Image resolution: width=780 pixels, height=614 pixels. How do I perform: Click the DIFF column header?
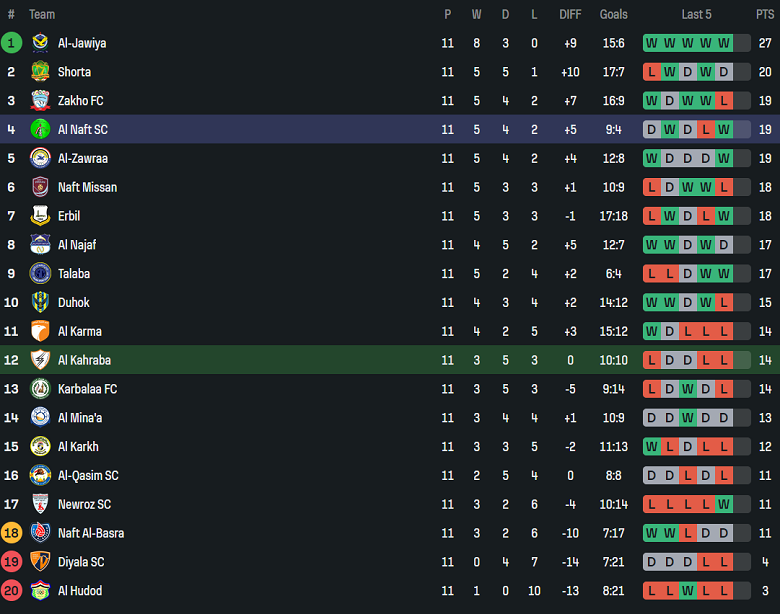pos(570,14)
